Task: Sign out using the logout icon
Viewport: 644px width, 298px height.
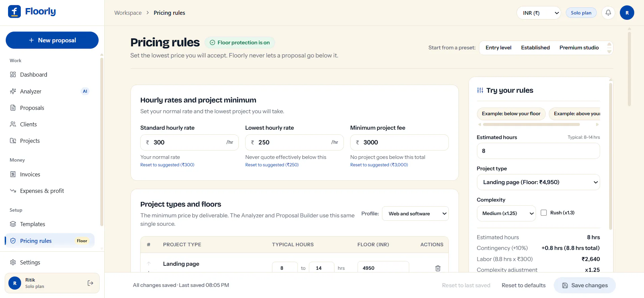Action: [x=90, y=283]
